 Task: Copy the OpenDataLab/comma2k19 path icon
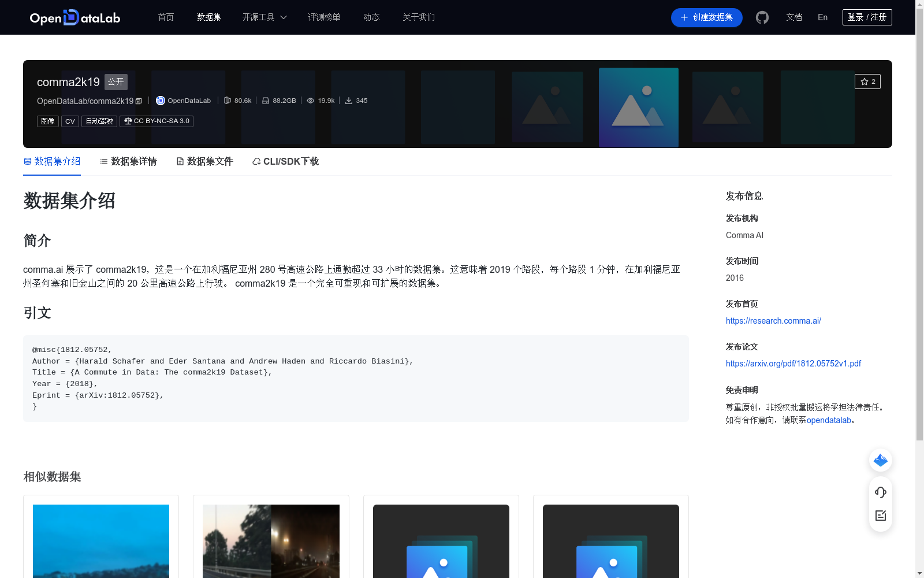coord(139,101)
